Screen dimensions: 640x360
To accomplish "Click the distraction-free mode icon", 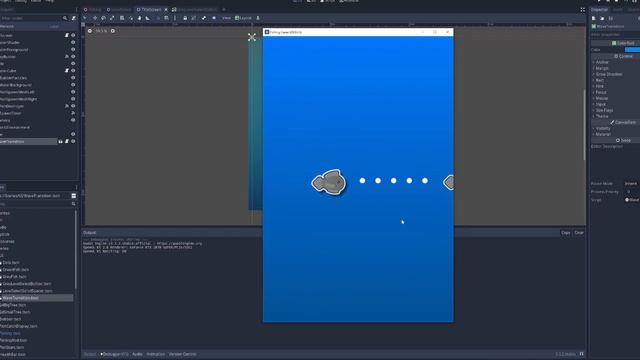I will pos(582,9).
